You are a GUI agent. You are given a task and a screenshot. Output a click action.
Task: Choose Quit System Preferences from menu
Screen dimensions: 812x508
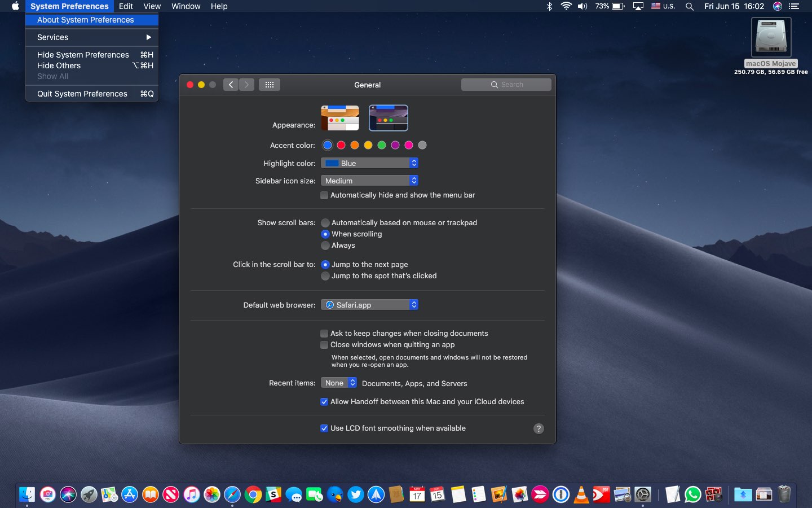point(82,94)
